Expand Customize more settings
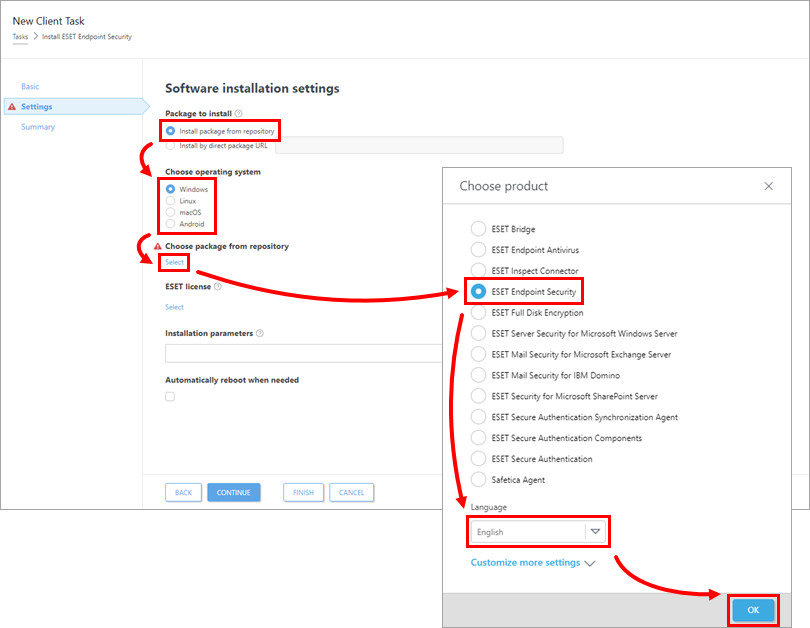The width and height of the screenshot is (810, 628). click(533, 562)
